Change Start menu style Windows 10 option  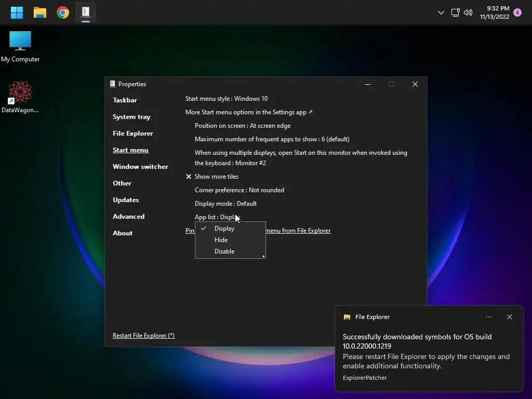[x=227, y=99]
